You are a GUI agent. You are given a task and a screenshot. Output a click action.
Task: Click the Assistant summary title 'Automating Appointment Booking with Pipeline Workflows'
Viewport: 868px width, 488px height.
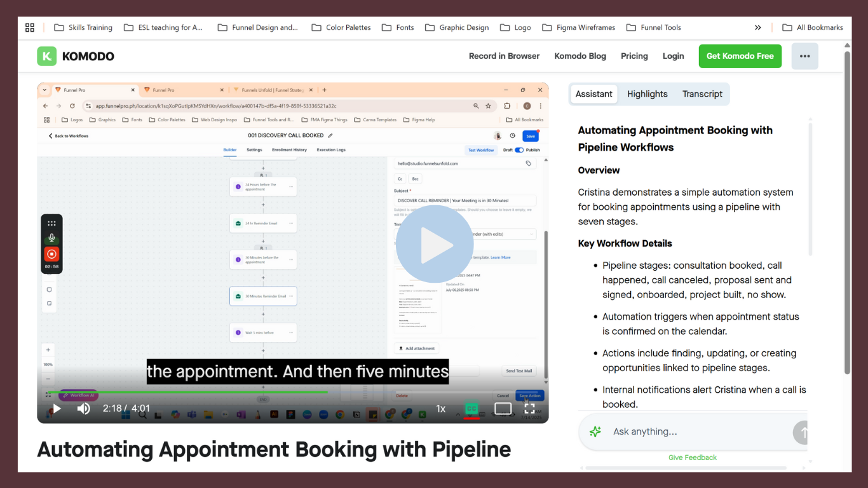click(x=675, y=139)
